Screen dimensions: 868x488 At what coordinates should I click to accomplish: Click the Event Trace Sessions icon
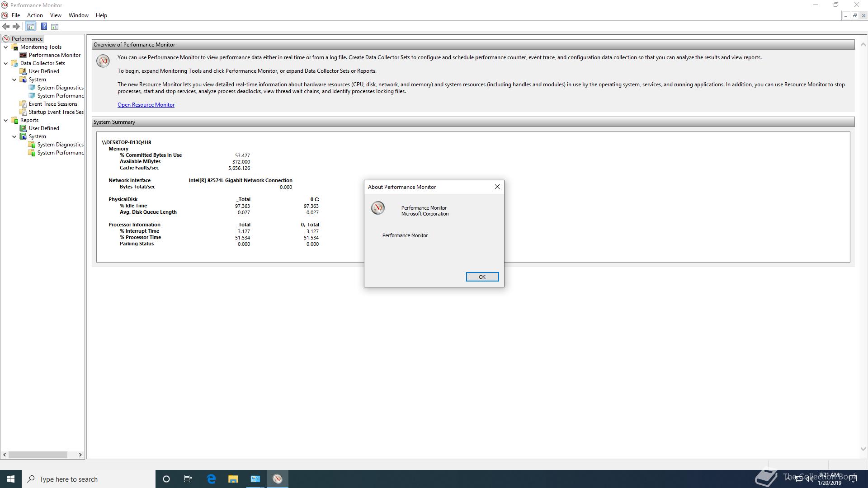click(x=23, y=104)
